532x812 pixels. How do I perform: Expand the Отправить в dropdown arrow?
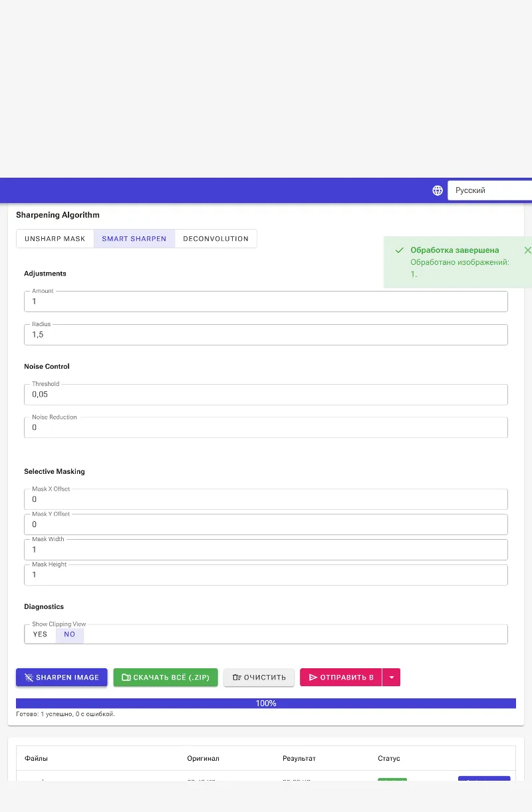click(392, 678)
